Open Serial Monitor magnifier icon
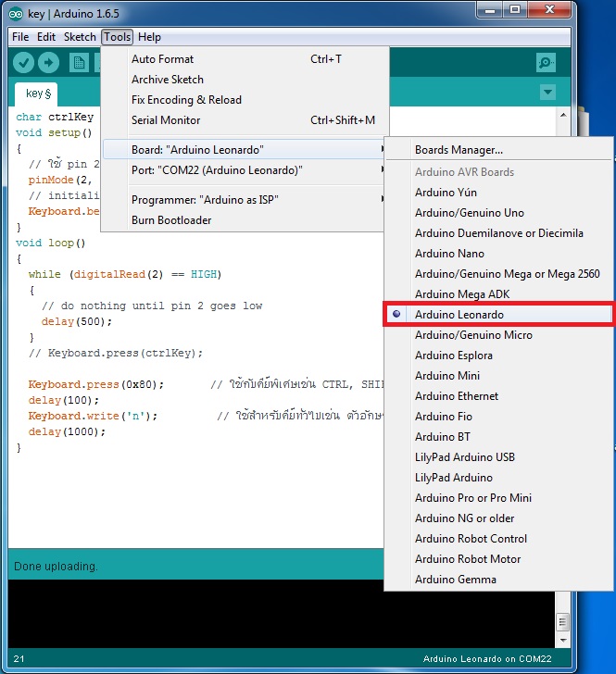The width and height of the screenshot is (616, 674). 546,63
